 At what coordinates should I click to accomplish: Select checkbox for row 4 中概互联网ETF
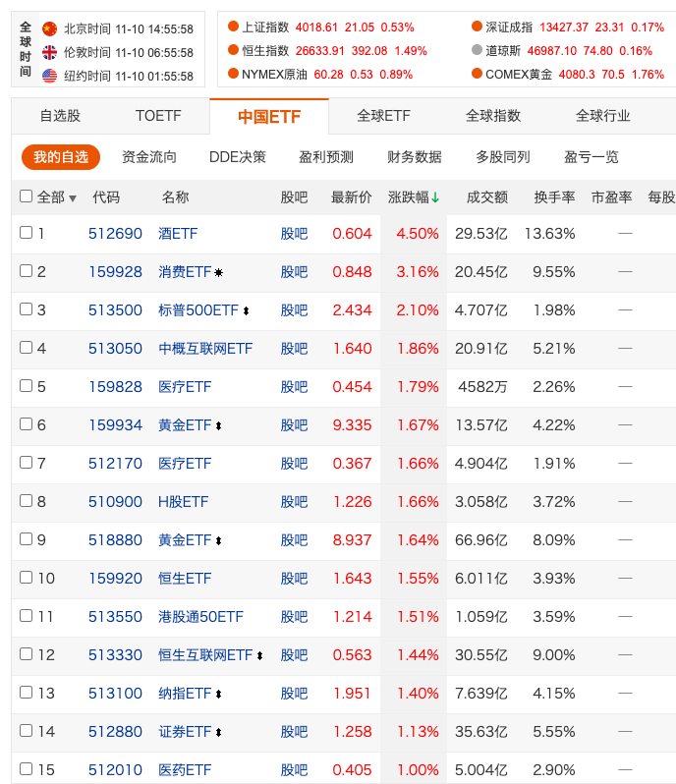tap(26, 348)
